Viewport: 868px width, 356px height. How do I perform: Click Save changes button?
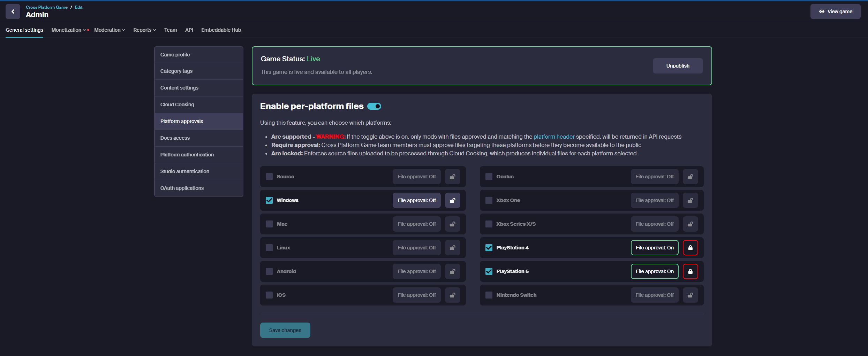tap(285, 330)
